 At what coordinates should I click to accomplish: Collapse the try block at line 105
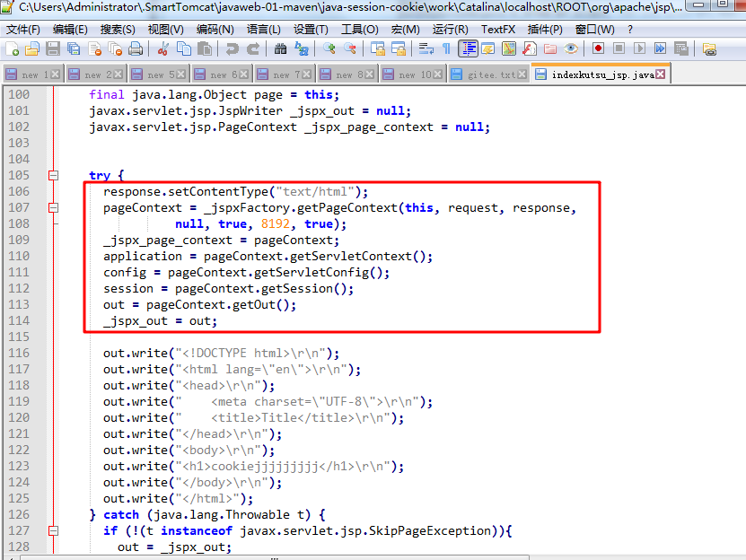pos(54,176)
